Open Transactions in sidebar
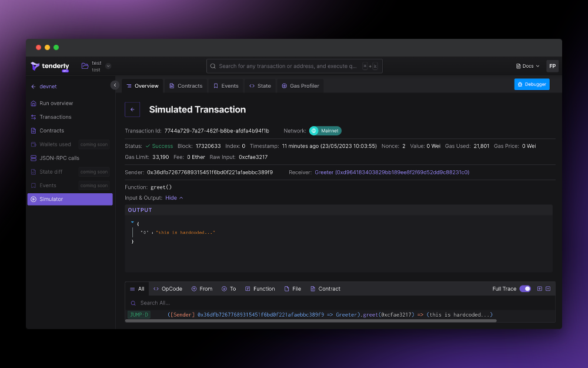The image size is (588, 368). pyautogui.click(x=70, y=117)
